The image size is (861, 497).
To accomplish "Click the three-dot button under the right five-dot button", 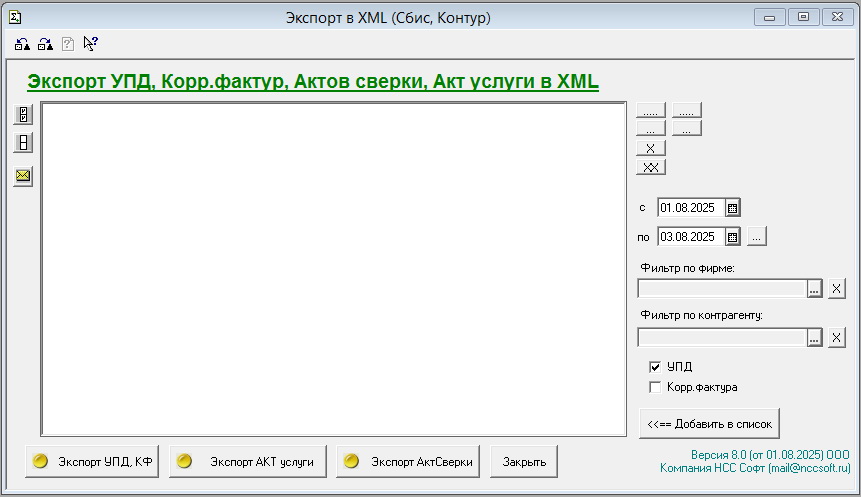I will pyautogui.click(x=686, y=129).
